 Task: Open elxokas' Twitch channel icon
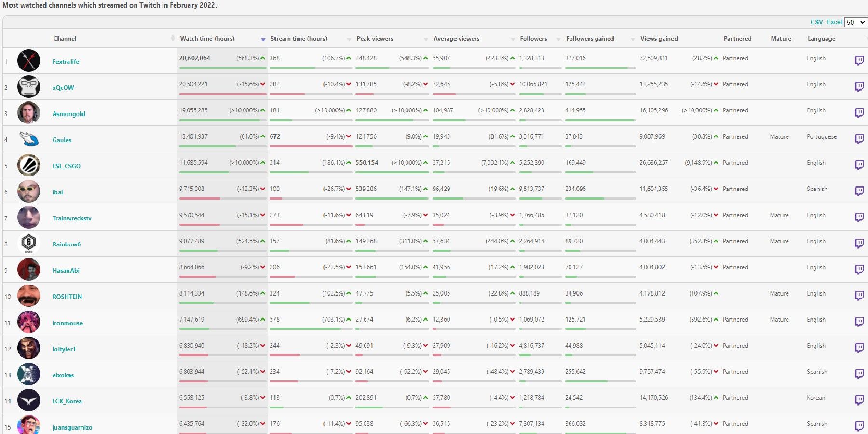(x=859, y=374)
